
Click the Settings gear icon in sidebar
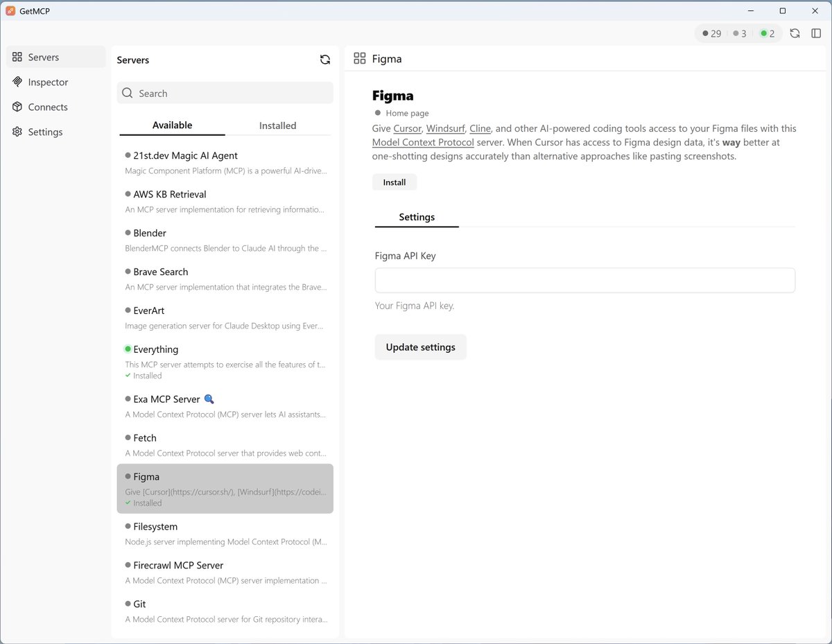click(17, 132)
